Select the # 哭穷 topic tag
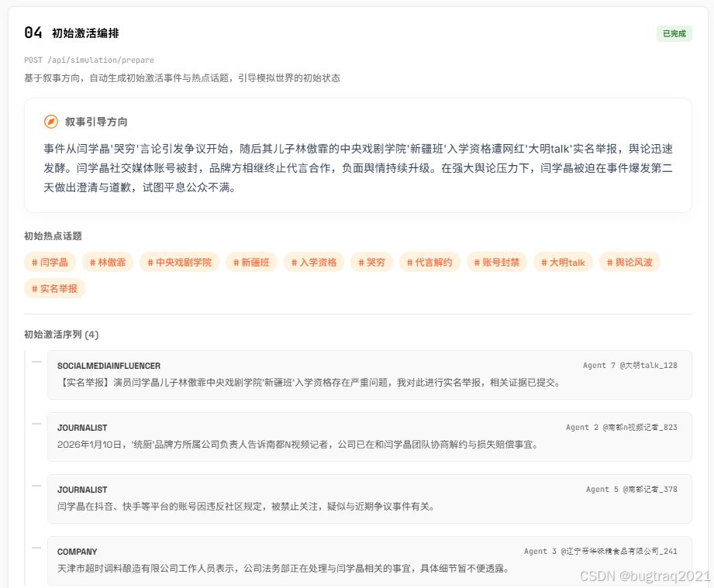 pyautogui.click(x=371, y=262)
